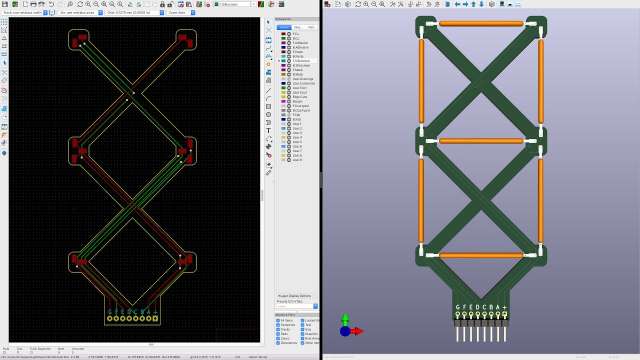
Task: Pick the Add Vias tool
Action: [268, 64]
